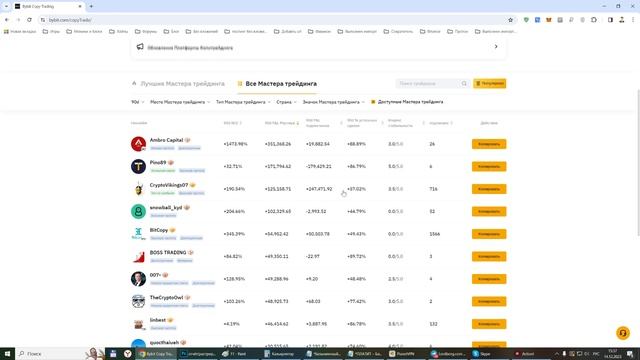Bookmark this page with the star icon
This screenshot has height=360, width=640.
pos(510,20)
